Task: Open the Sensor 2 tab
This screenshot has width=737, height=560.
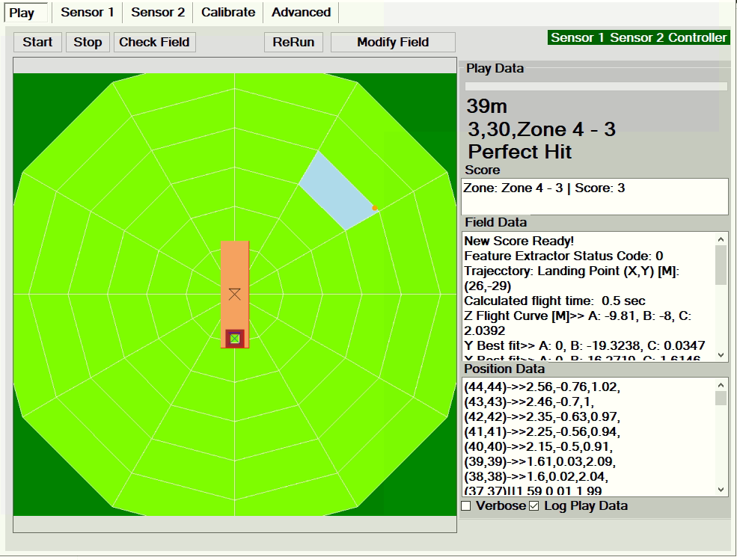Action: click(158, 12)
